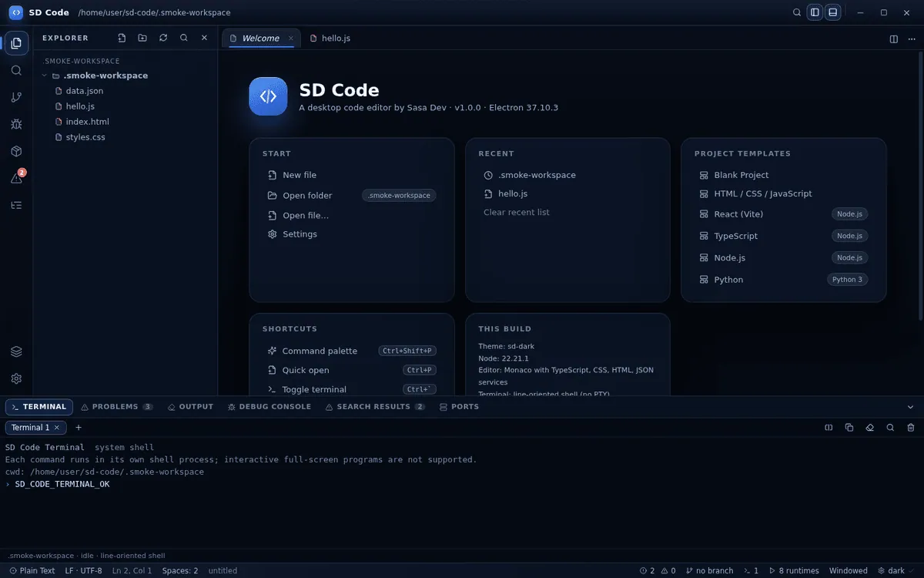
Task: Choose the TypeScript project template
Action: [x=784, y=236]
